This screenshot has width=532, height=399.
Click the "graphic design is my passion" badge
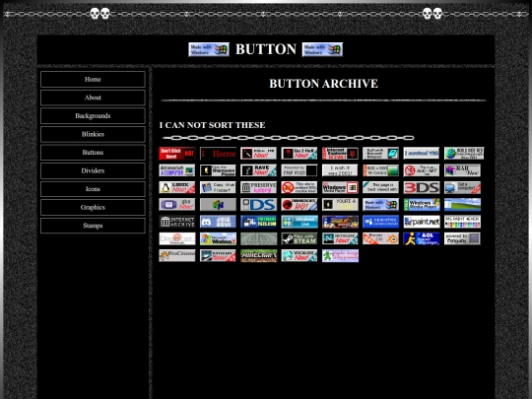pos(340,255)
